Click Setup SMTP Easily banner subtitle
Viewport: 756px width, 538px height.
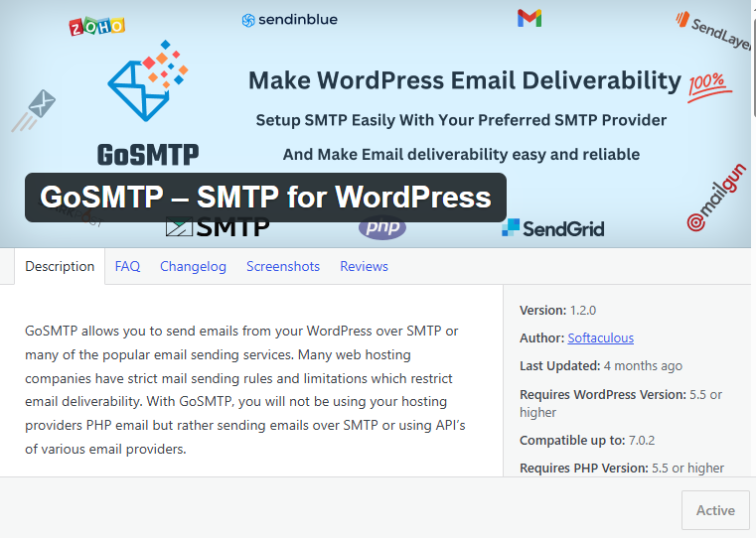[461, 120]
